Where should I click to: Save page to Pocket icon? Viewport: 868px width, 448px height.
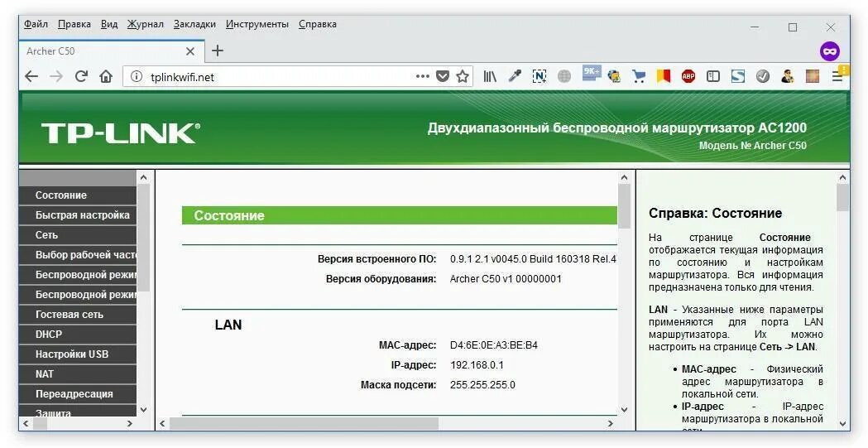pos(443,76)
